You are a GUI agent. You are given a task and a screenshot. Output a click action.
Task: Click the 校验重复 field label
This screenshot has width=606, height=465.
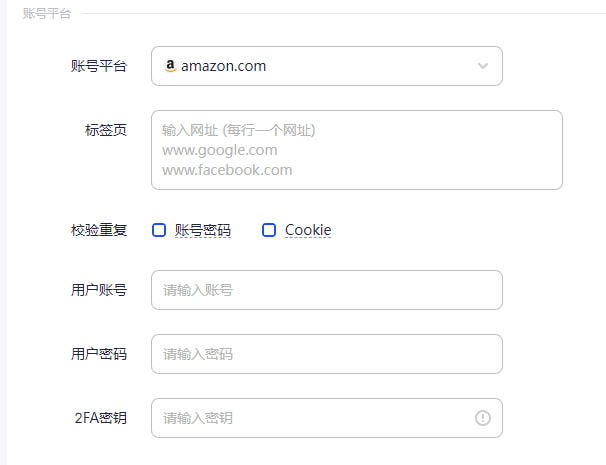tap(99, 230)
